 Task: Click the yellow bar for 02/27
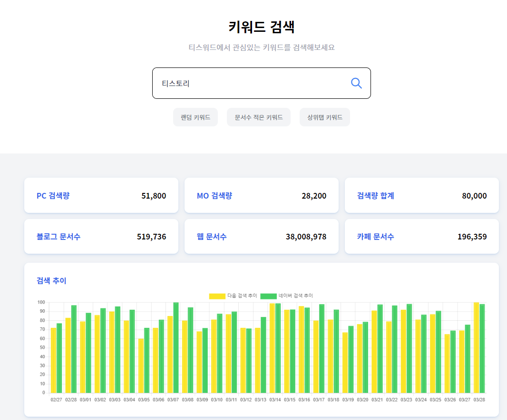(x=54, y=361)
